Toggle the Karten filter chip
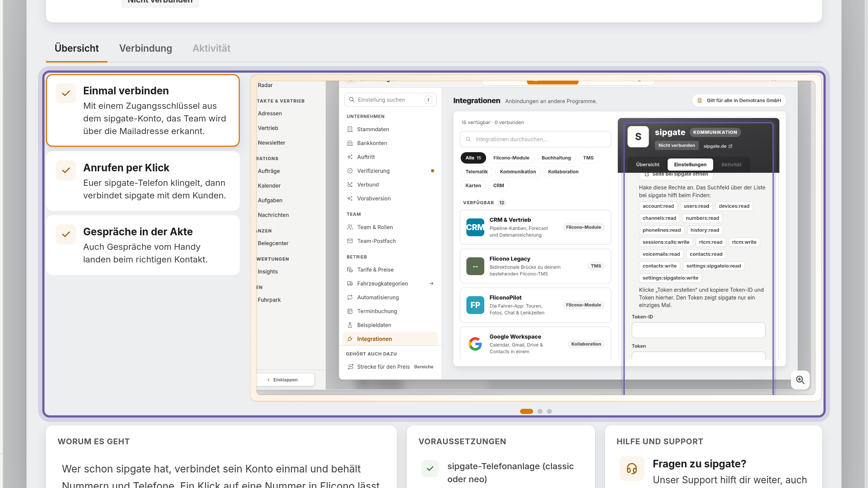Viewport: 868px width, 488px height. [473, 185]
